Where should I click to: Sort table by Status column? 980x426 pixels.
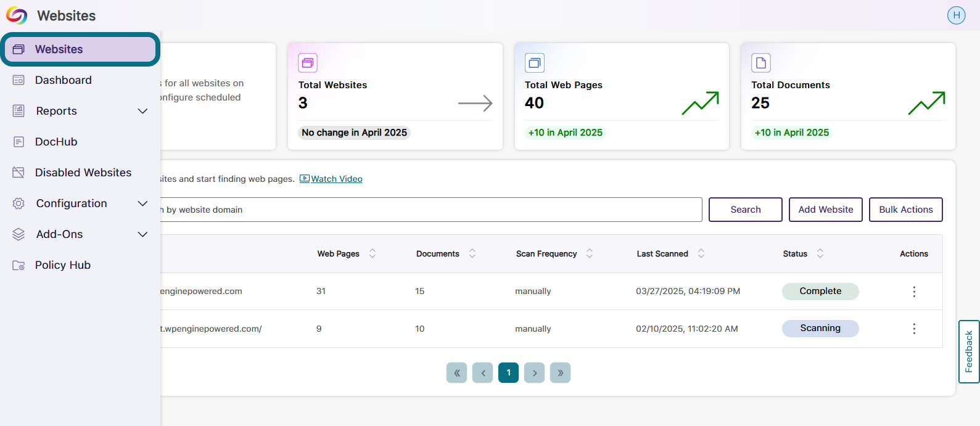(x=820, y=253)
